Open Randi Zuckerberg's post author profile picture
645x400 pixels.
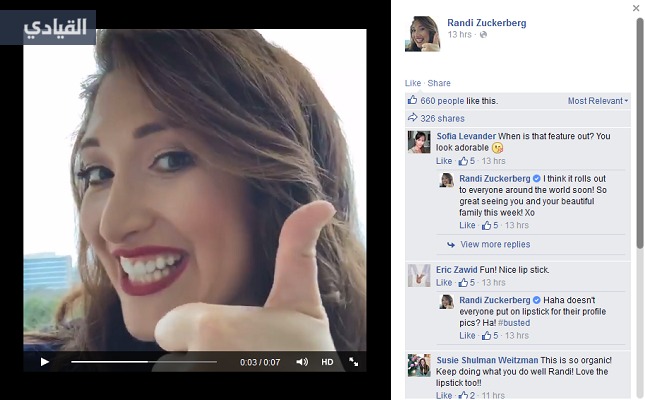pyautogui.click(x=422, y=34)
